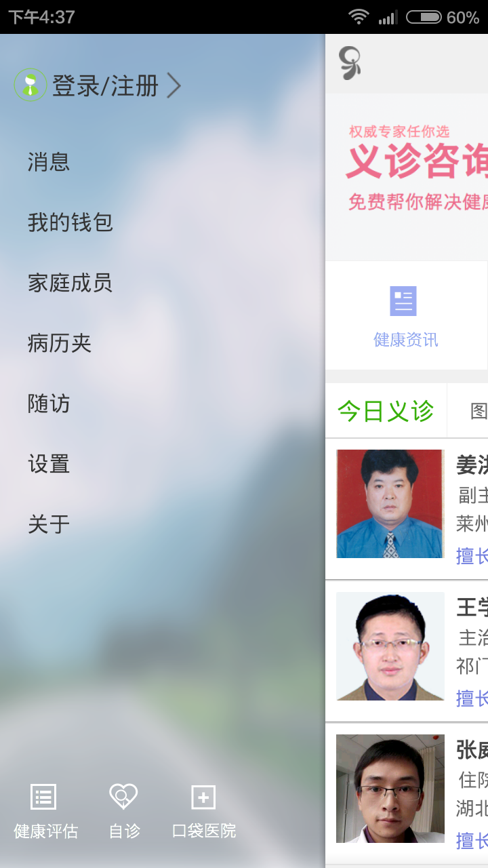The height and width of the screenshot is (868, 488).
Task: Open the 义诊咨询 promotional banner
Action: (x=407, y=177)
